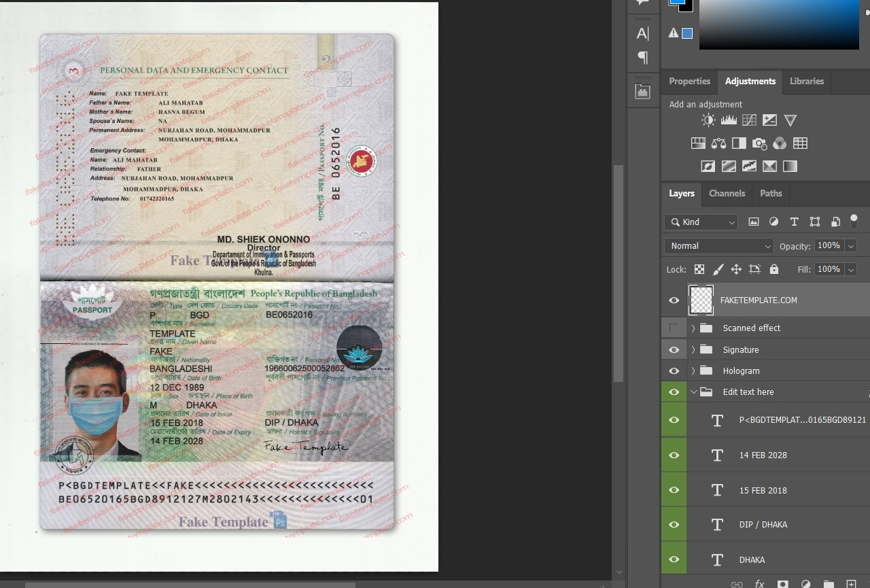Add an Invert adjustment layer

click(708, 166)
